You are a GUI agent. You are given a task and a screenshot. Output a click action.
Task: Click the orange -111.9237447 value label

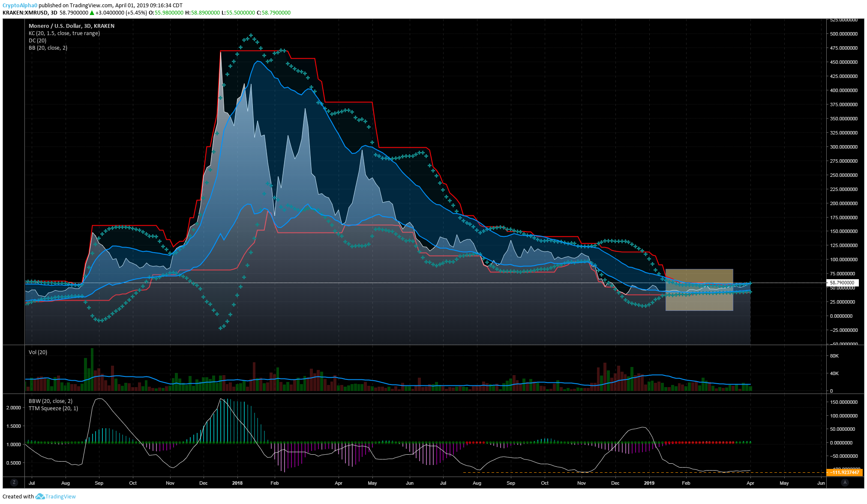pos(845,472)
